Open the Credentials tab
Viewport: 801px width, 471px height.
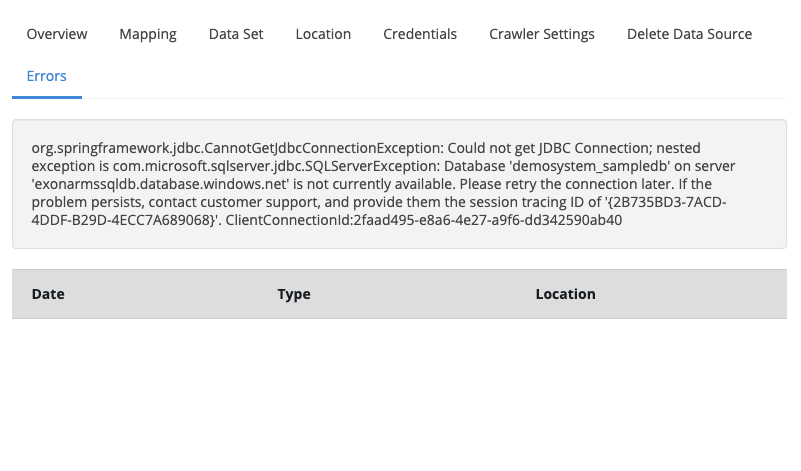pyautogui.click(x=420, y=34)
